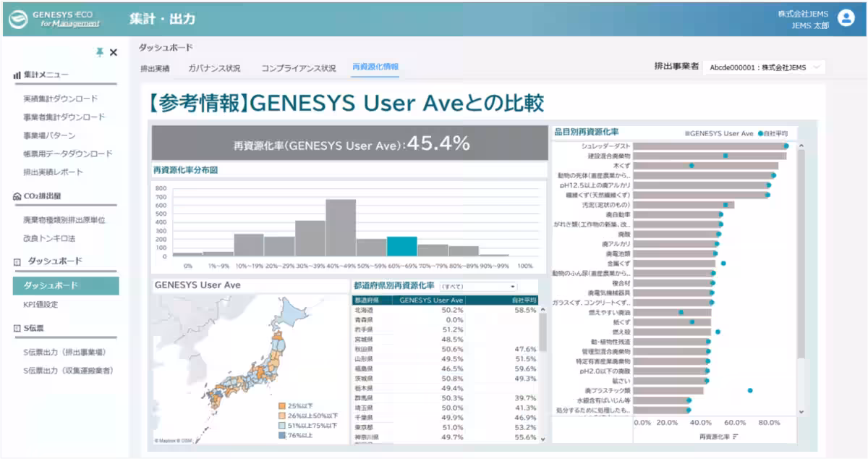Close the sidebar with the X icon
This screenshot has width=868, height=459.
click(114, 52)
